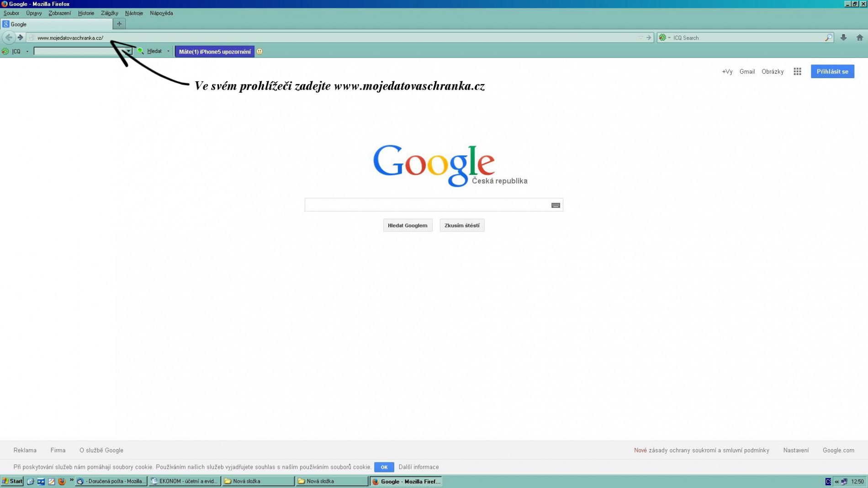Click the Outlook quick launch icon
Image resolution: width=868 pixels, height=488 pixels.
(41, 481)
